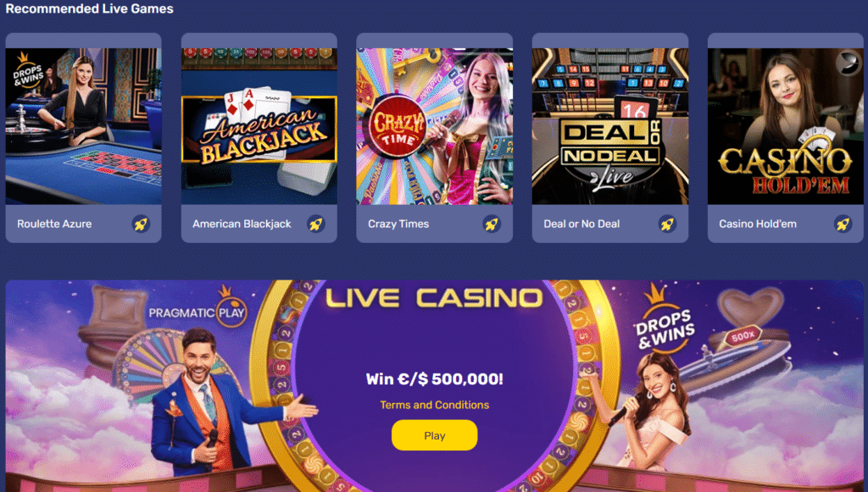
Task: Click the Live Casino banner heading
Action: tap(435, 298)
